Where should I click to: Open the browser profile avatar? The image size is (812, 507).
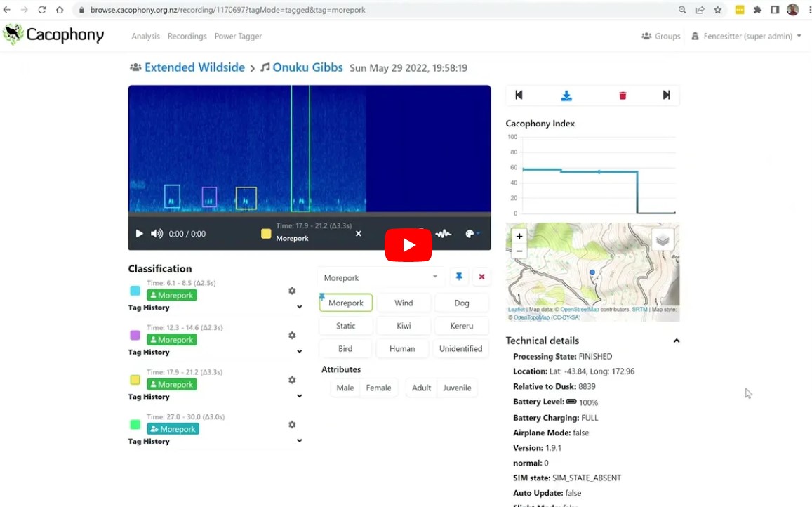coord(792,10)
